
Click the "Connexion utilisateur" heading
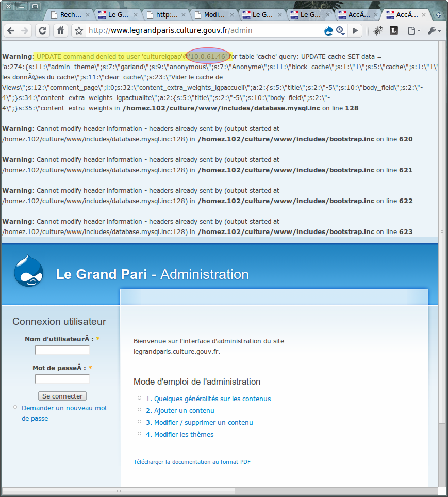coord(59,321)
